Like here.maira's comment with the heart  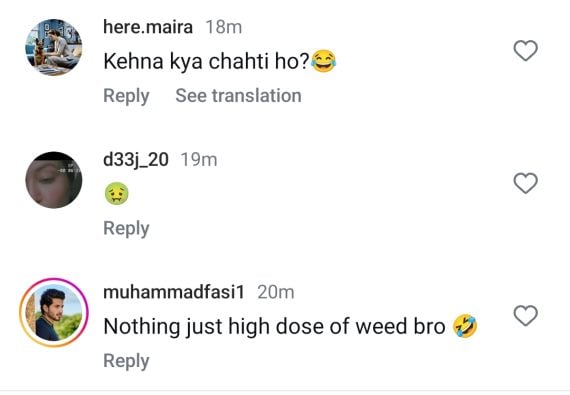pyautogui.click(x=525, y=51)
